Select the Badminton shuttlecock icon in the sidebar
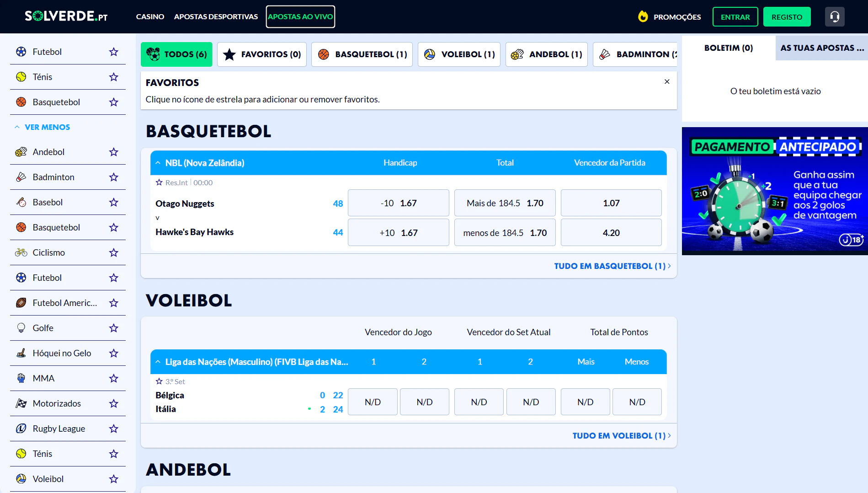The height and width of the screenshot is (493, 868). click(21, 177)
